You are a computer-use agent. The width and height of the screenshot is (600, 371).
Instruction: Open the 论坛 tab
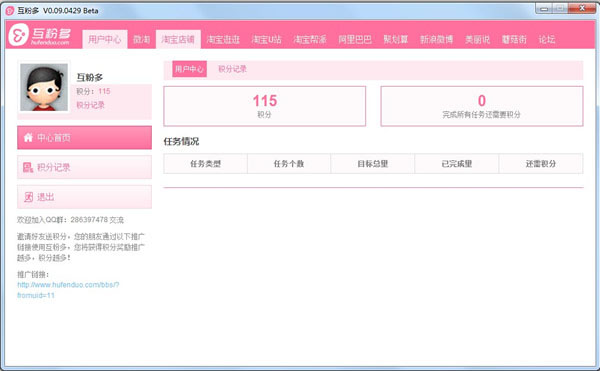click(546, 39)
